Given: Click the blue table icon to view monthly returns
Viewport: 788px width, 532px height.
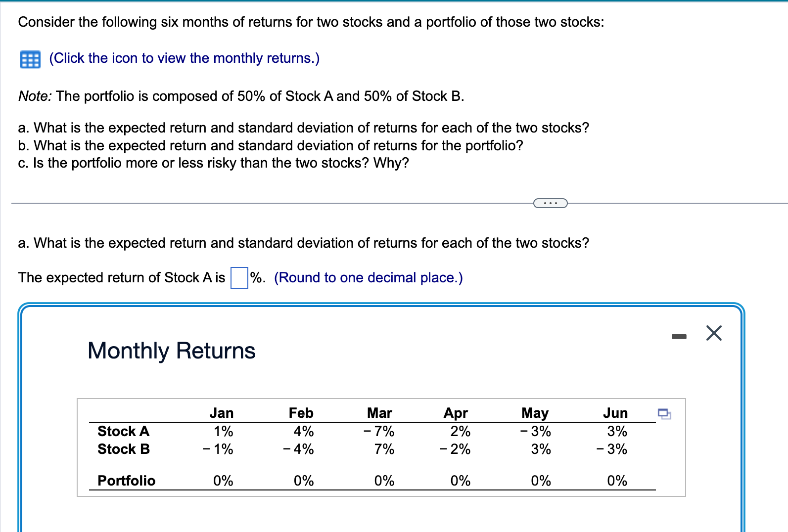Looking at the screenshot, I should coord(29,58).
